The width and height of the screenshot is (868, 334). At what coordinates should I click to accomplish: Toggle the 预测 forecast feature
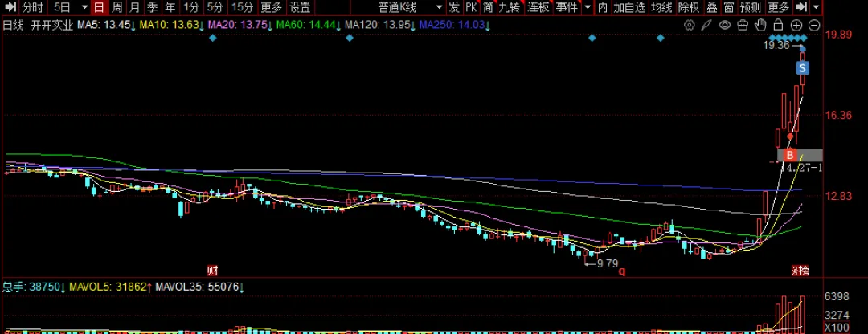(751, 8)
